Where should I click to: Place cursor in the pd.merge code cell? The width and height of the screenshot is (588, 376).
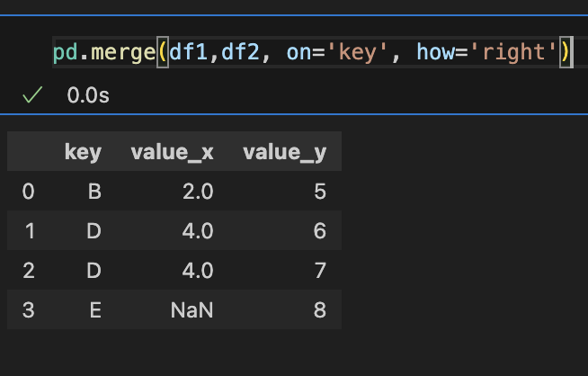[319, 52]
